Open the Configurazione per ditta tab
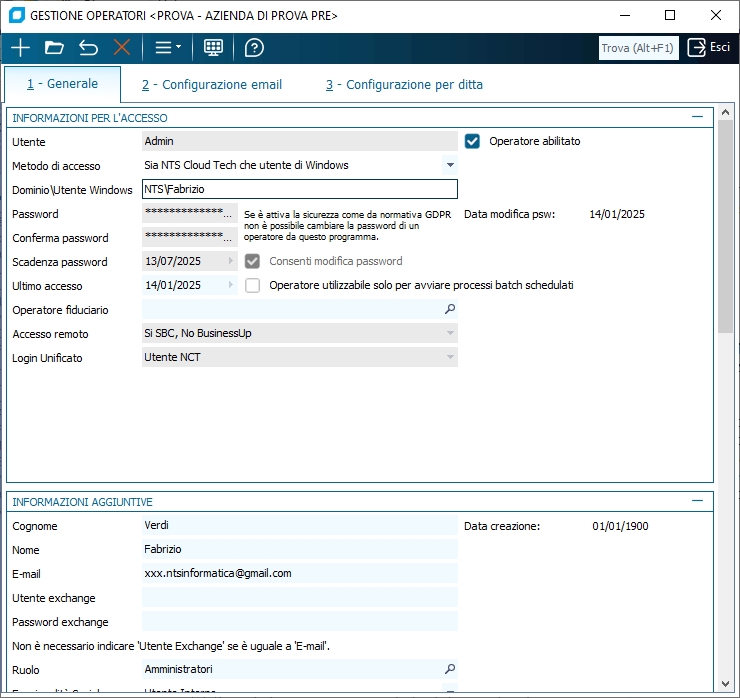 pyautogui.click(x=404, y=85)
